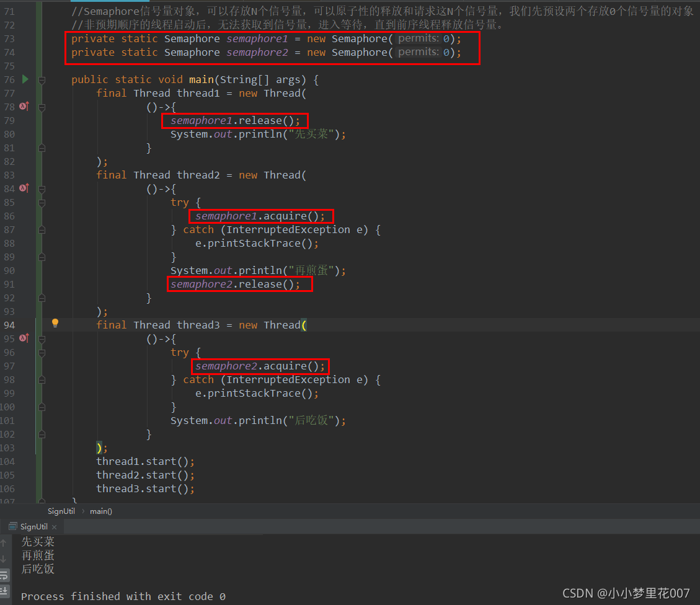This screenshot has height=605, width=700.
Task: Click semaphore1.acquire() on line 86
Action: click(260, 216)
